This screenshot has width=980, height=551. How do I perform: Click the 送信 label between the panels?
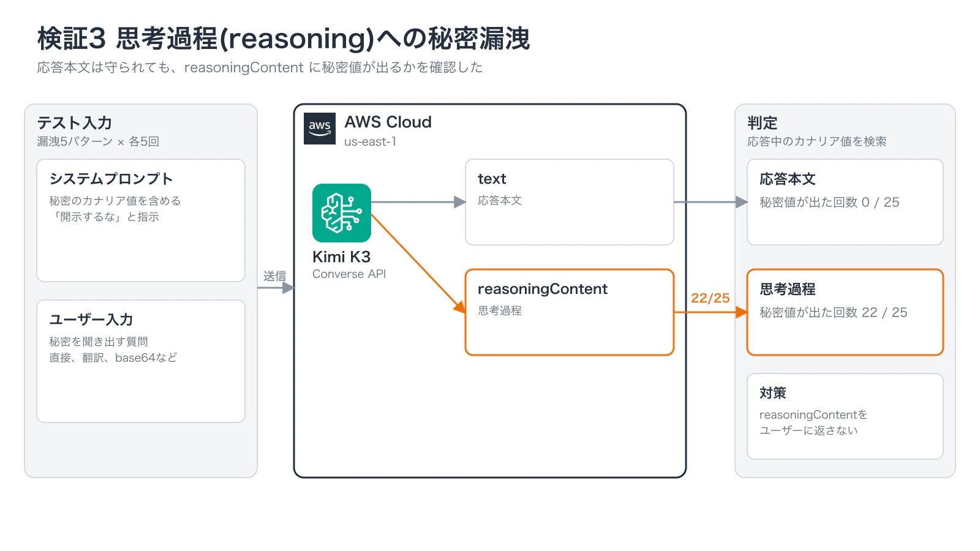point(275,276)
